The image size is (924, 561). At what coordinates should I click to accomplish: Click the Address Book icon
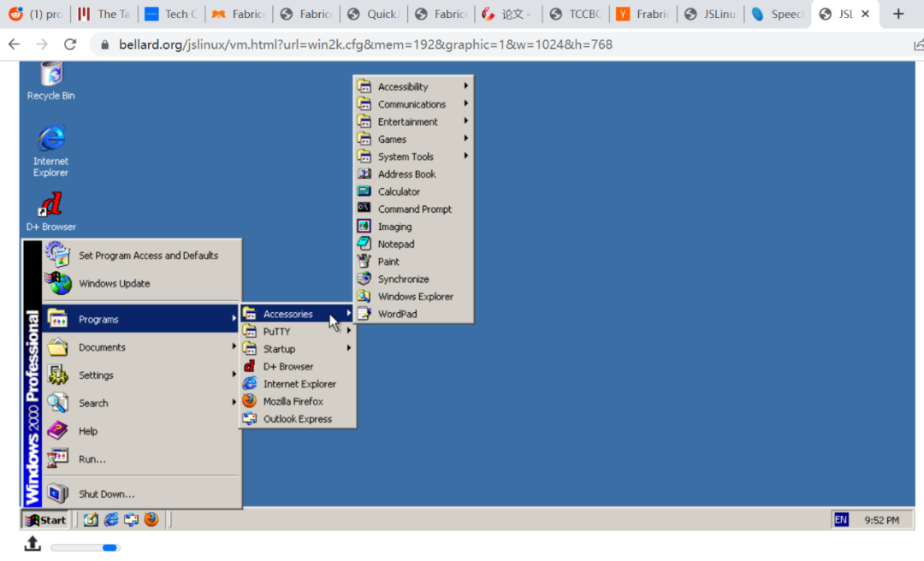364,174
